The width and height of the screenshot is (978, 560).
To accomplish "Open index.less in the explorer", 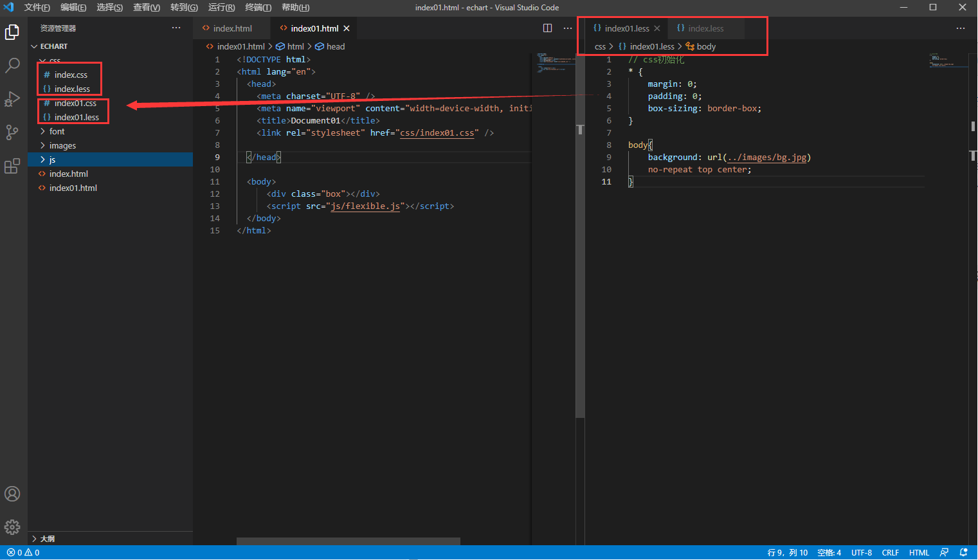I will point(72,89).
